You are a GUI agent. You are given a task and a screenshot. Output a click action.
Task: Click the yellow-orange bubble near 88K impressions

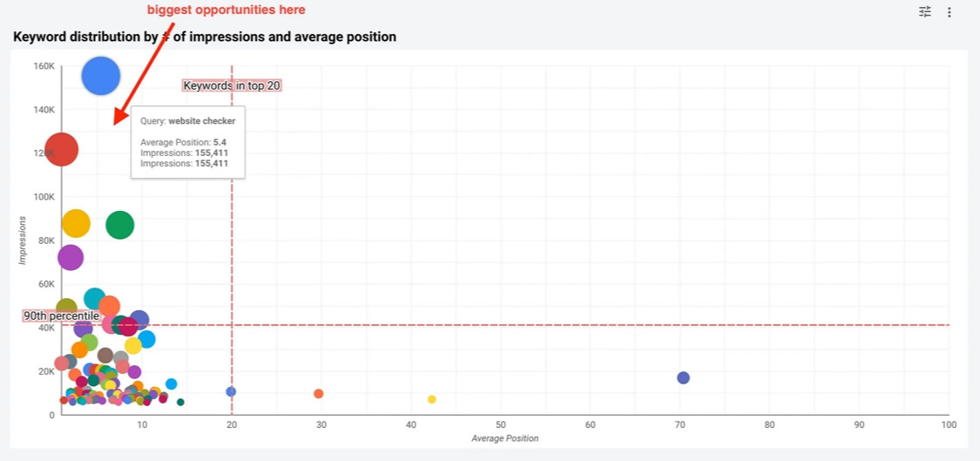pos(77,223)
